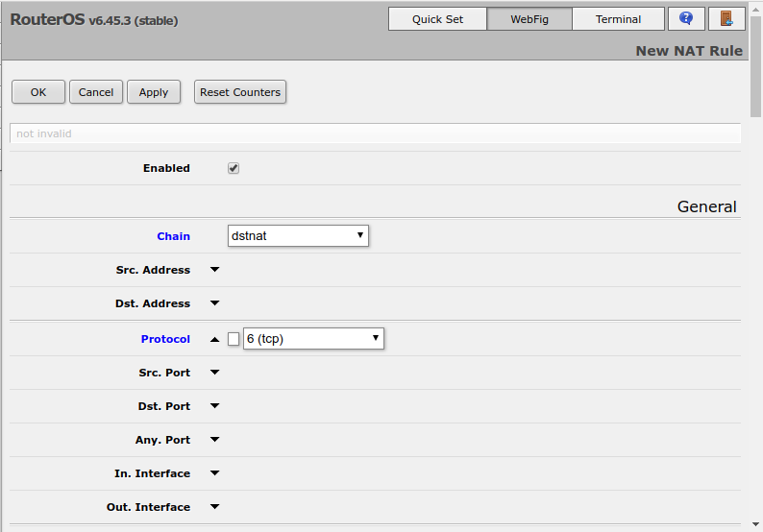Screen dimensions: 763x532
Task: Open the help question mark icon
Action: 686,19
